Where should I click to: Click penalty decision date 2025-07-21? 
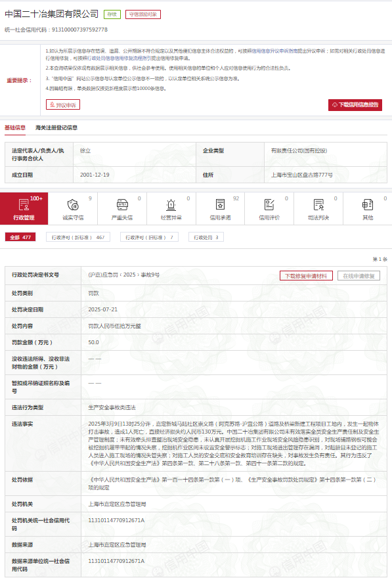(102, 309)
